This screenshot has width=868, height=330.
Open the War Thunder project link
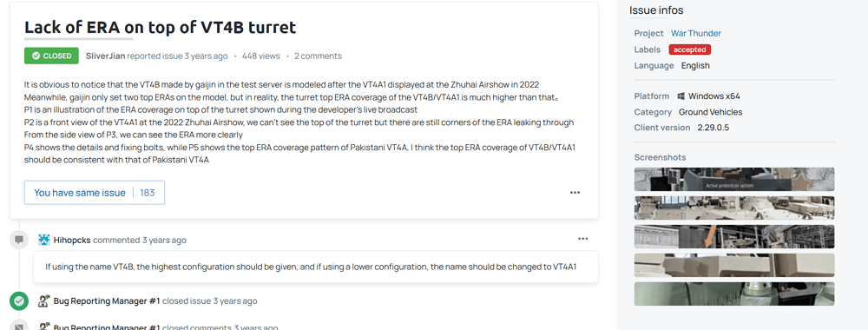(x=696, y=33)
